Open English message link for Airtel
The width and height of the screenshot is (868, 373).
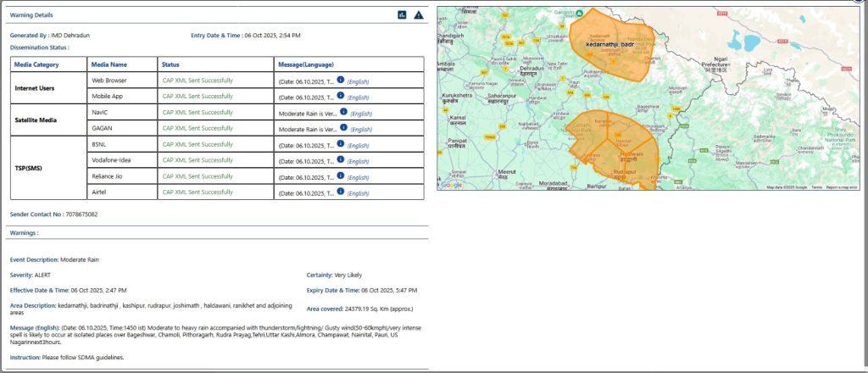tap(358, 193)
